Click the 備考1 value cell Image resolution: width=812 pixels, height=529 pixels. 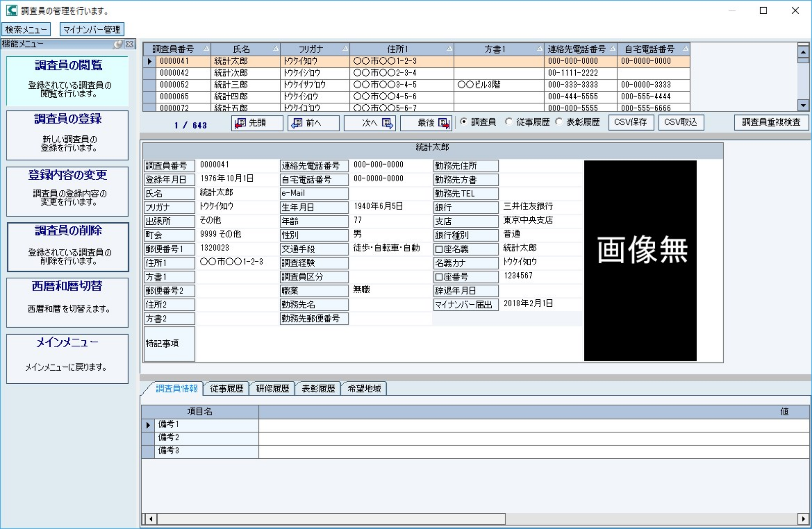tap(534, 425)
